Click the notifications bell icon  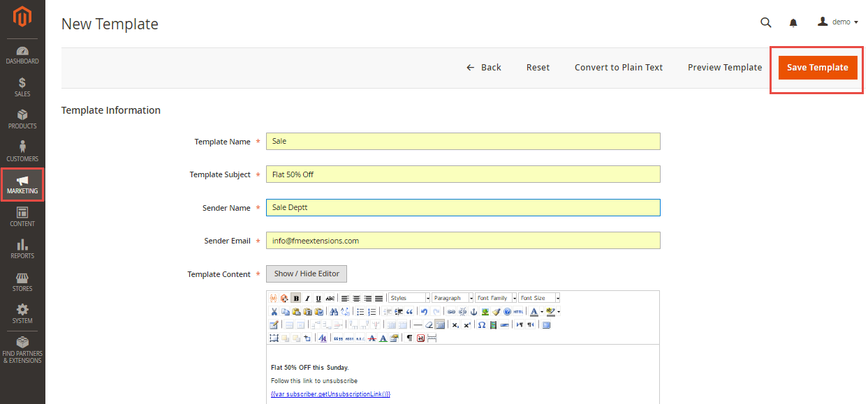[793, 22]
